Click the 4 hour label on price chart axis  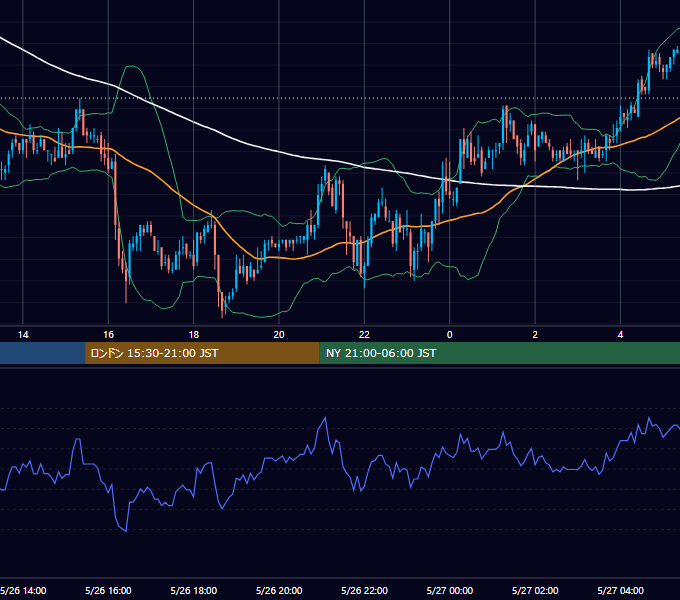(x=620, y=334)
